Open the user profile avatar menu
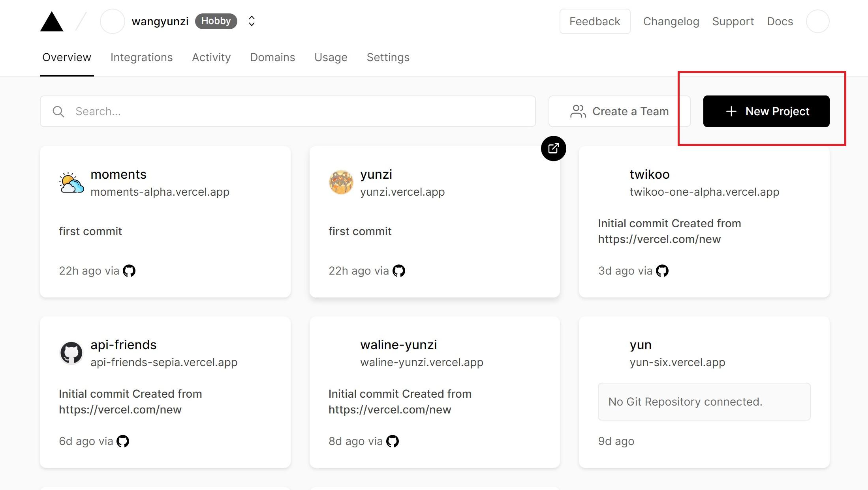The image size is (868, 490). 817,21
